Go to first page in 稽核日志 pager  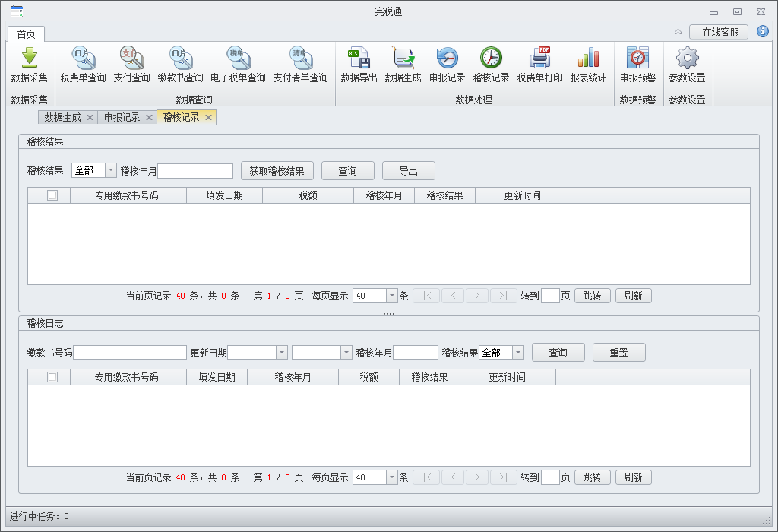[426, 477]
